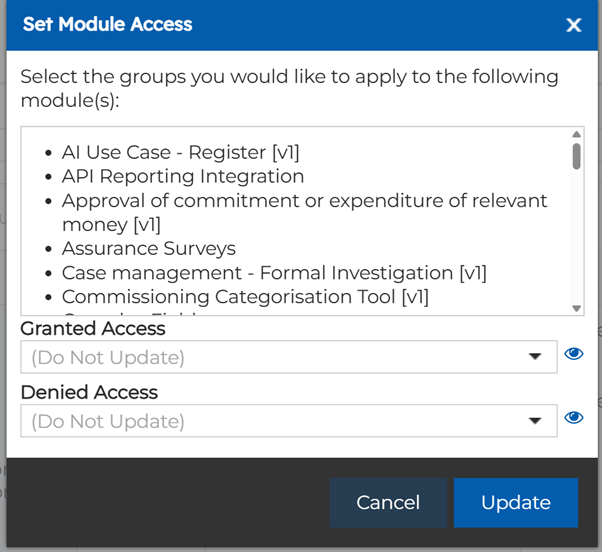Image resolution: width=602 pixels, height=552 pixels.
Task: Click the module list scroll up arrow
Action: (576, 135)
